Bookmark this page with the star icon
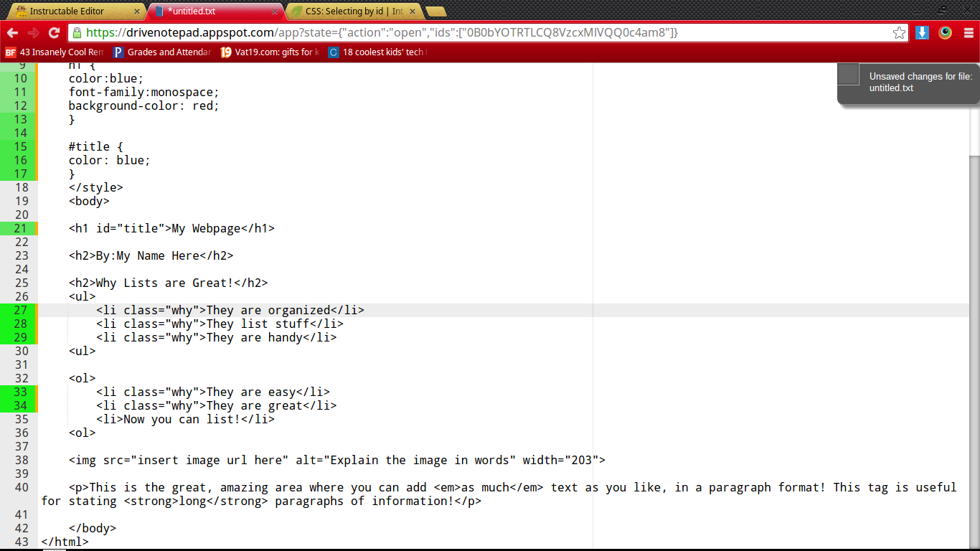The height and width of the screenshot is (551, 980). click(x=899, y=33)
